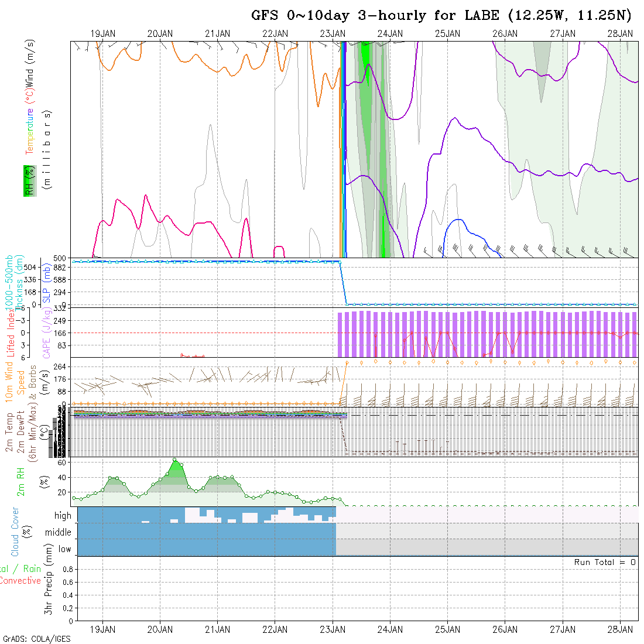Click the 882 tick on the SLP axis

click(x=60, y=268)
